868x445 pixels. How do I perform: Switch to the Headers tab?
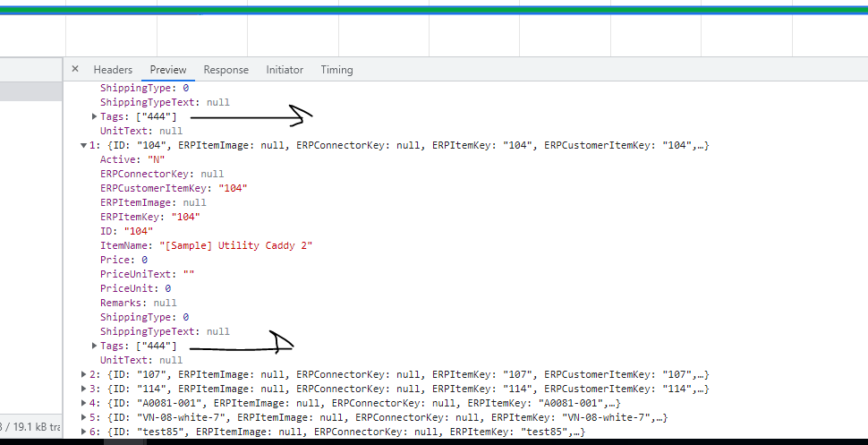coord(113,70)
